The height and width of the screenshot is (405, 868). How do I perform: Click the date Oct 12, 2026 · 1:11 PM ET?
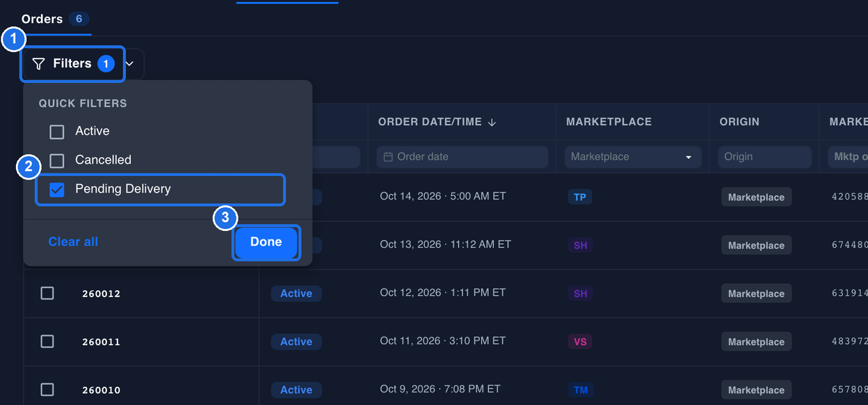click(442, 292)
